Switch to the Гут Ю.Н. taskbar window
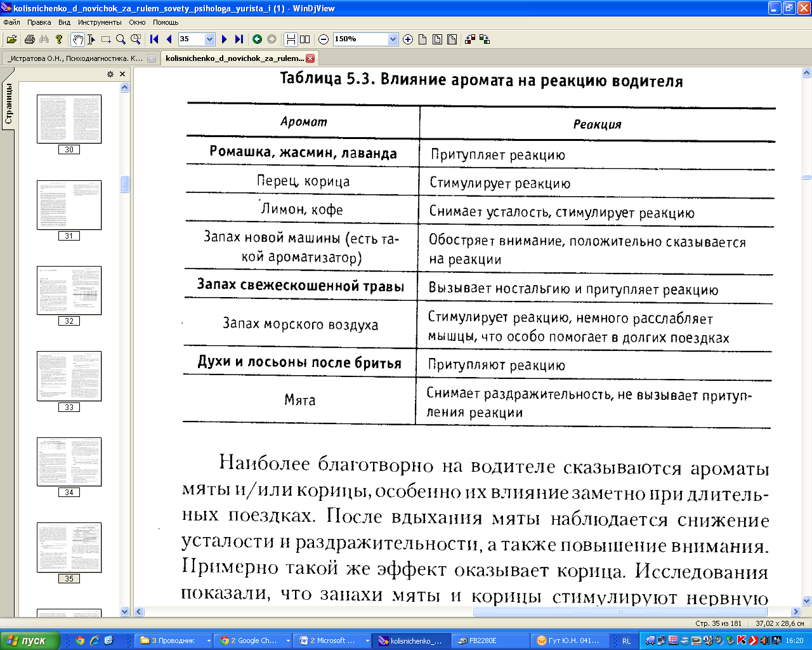Image resolution: width=812 pixels, height=650 pixels. (x=571, y=640)
